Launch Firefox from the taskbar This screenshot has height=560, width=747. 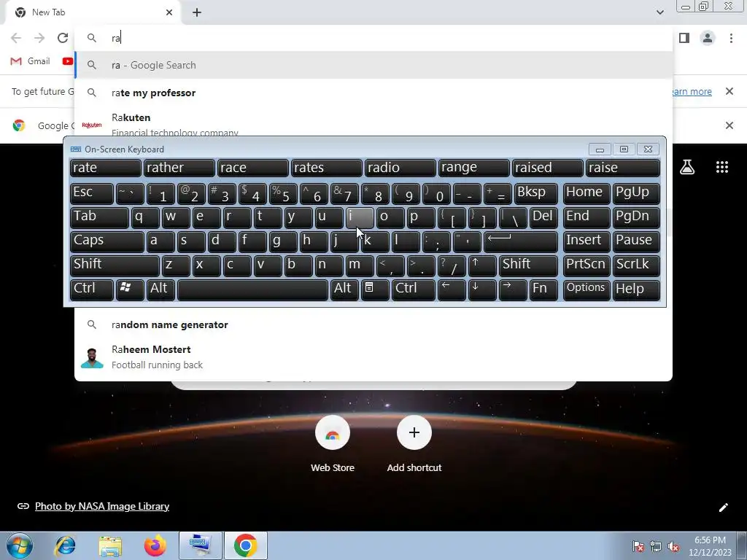155,545
